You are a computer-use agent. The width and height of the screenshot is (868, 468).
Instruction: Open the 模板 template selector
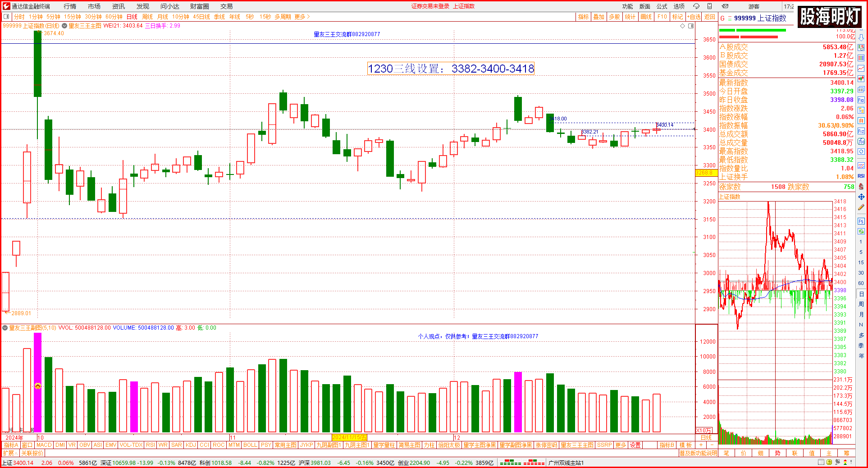coord(685,445)
